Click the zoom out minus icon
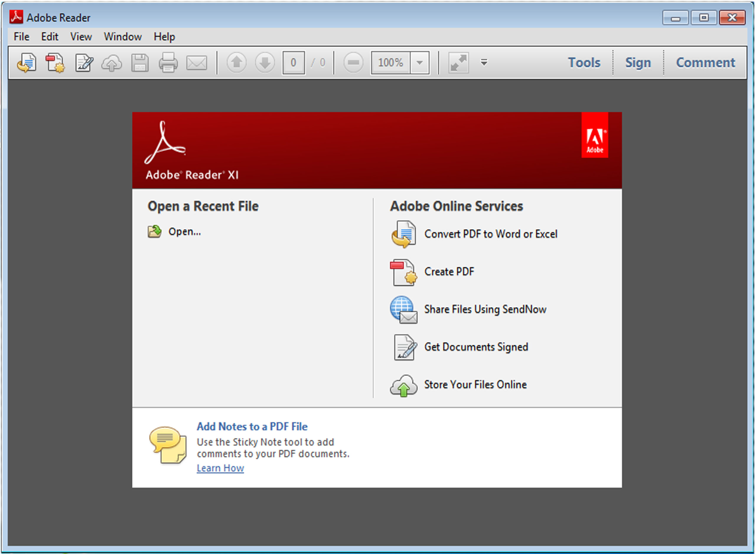This screenshot has width=756, height=554. (x=353, y=62)
